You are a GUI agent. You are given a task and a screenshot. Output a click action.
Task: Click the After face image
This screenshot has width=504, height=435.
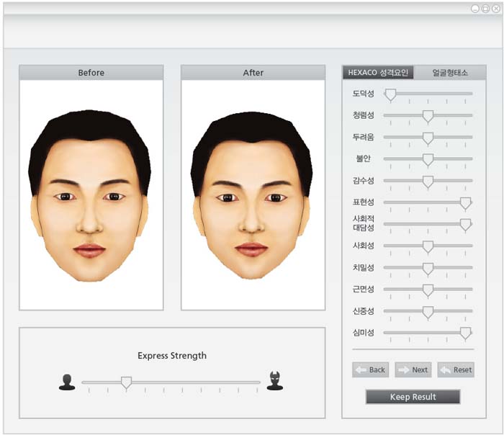[253, 195]
